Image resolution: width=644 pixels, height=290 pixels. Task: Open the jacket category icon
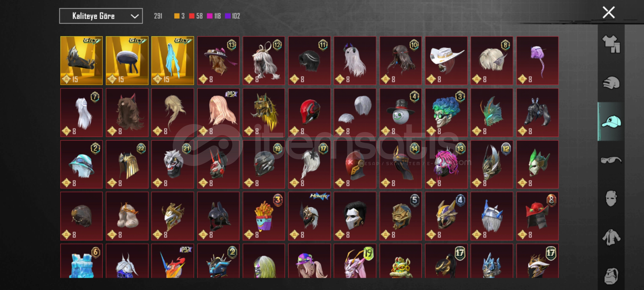point(611,237)
